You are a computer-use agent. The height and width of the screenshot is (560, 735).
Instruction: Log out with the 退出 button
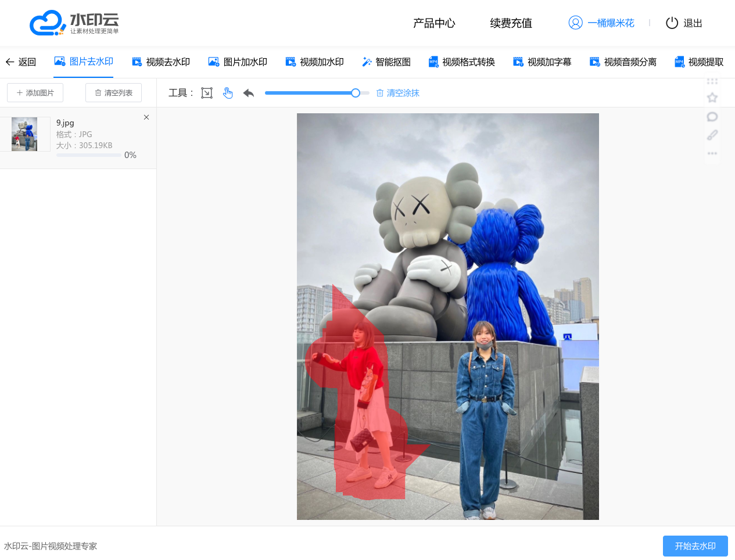[x=684, y=23]
